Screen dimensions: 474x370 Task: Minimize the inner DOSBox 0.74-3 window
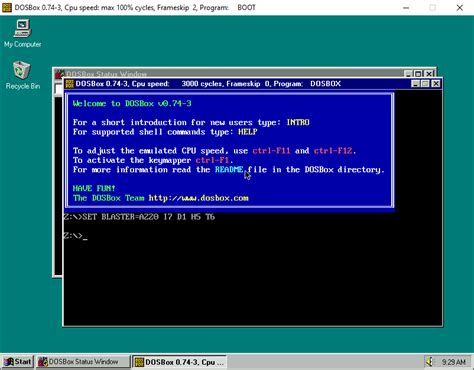[x=415, y=84]
